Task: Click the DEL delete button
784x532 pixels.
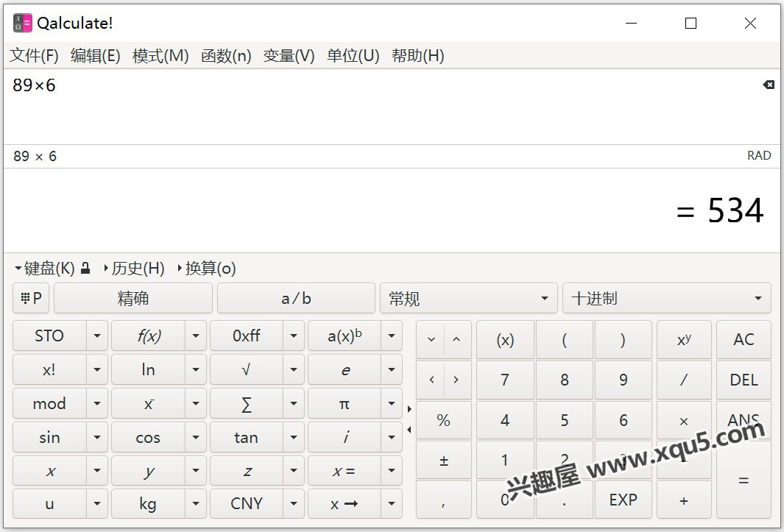Action: [744, 380]
